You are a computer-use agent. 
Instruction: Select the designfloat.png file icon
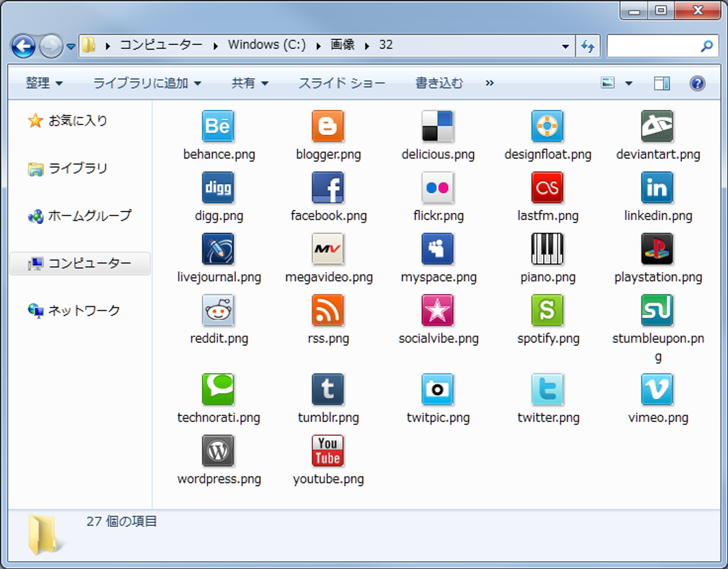547,126
